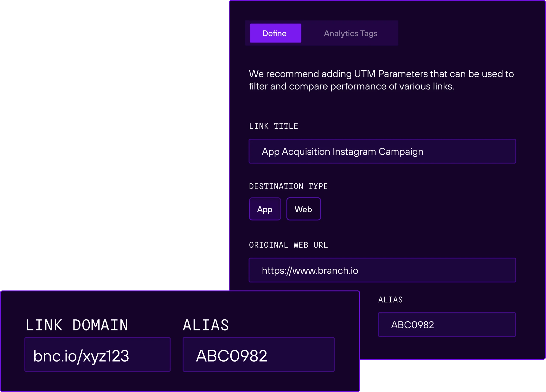546x392 pixels.
Task: Select App as destination type
Action: (265, 209)
